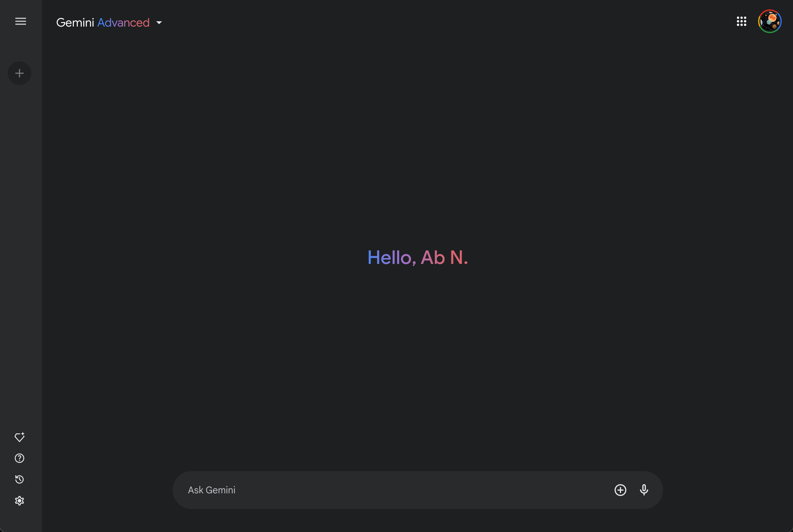The width and height of the screenshot is (793, 532).
Task: Open the Activity history clock icon
Action: pyautogui.click(x=20, y=479)
